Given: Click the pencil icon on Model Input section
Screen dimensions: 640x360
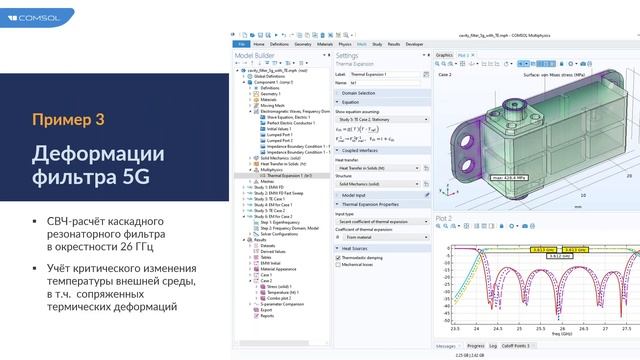Looking at the screenshot, I should click(x=427, y=196).
